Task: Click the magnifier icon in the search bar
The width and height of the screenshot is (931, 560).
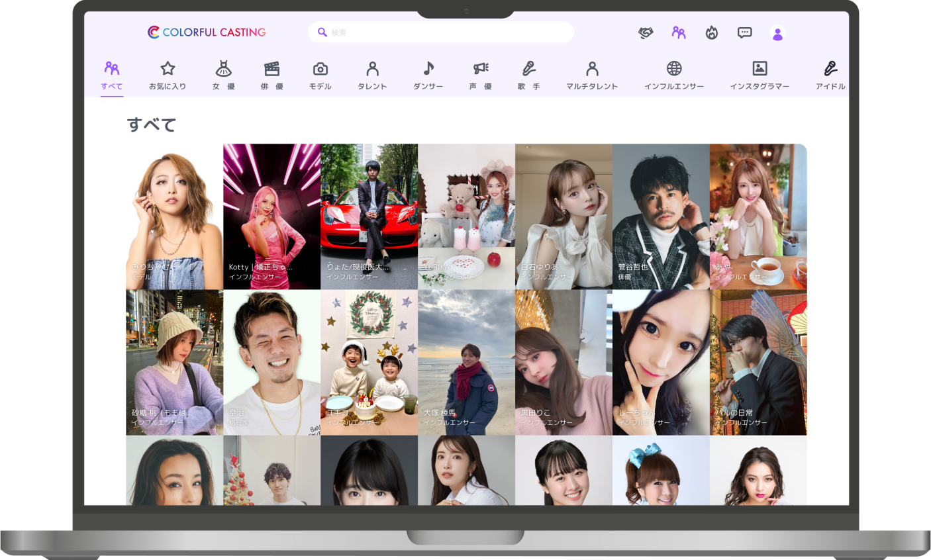Action: pyautogui.click(x=322, y=32)
